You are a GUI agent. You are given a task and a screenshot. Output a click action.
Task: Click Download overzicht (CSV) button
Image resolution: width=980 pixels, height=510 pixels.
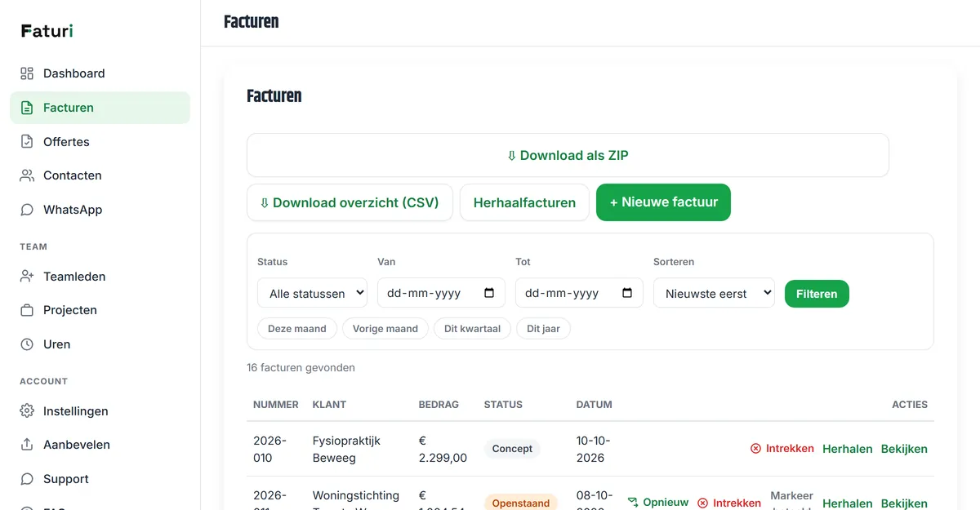tap(350, 202)
